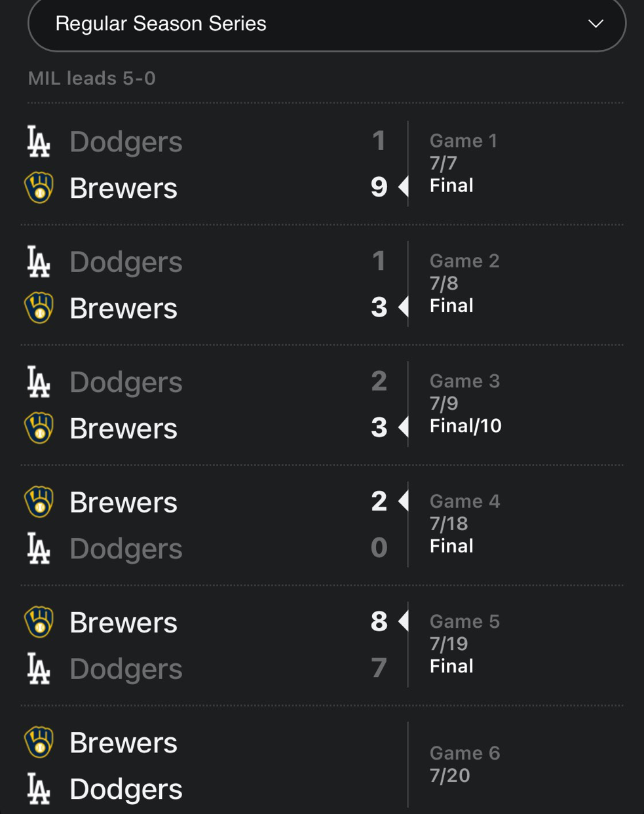Click the Dodgers logo in Game 1

[39, 142]
